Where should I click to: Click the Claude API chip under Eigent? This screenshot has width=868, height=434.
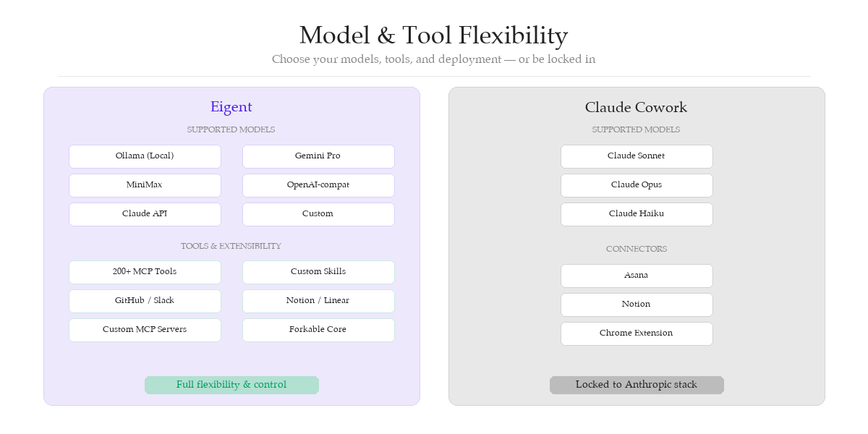[x=145, y=214]
